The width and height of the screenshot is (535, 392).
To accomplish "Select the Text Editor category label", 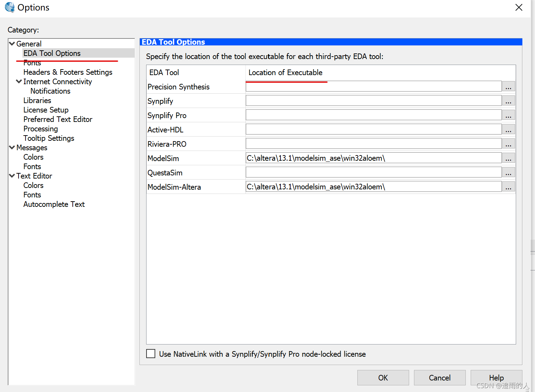I will click(x=34, y=176).
